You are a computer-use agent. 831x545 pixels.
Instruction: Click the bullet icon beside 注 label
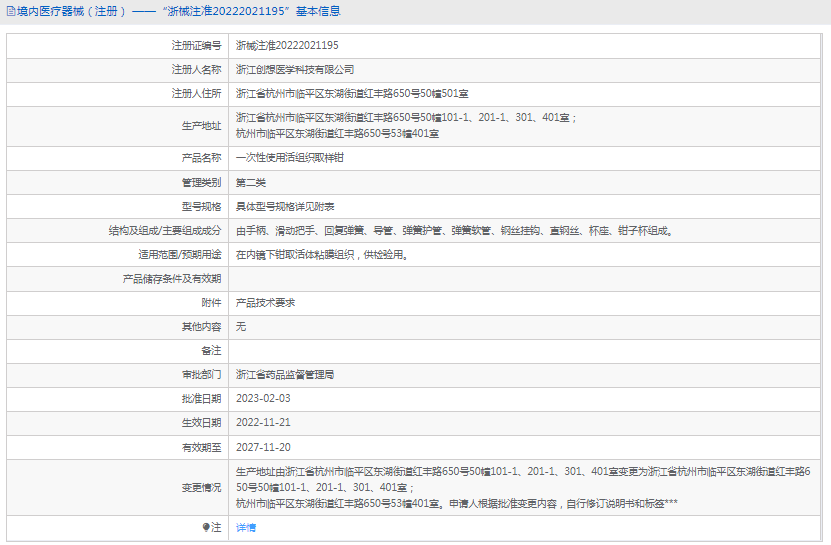coord(206,527)
